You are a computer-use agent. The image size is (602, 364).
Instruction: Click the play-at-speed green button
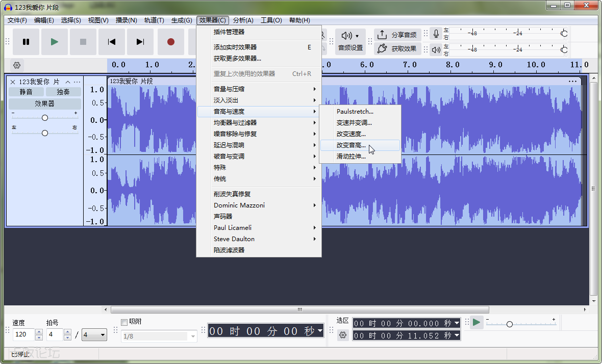(x=476, y=322)
